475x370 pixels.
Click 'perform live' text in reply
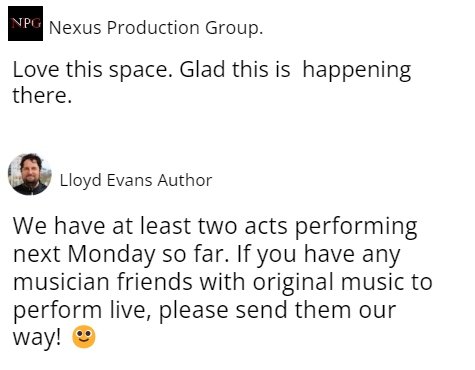tap(79, 311)
